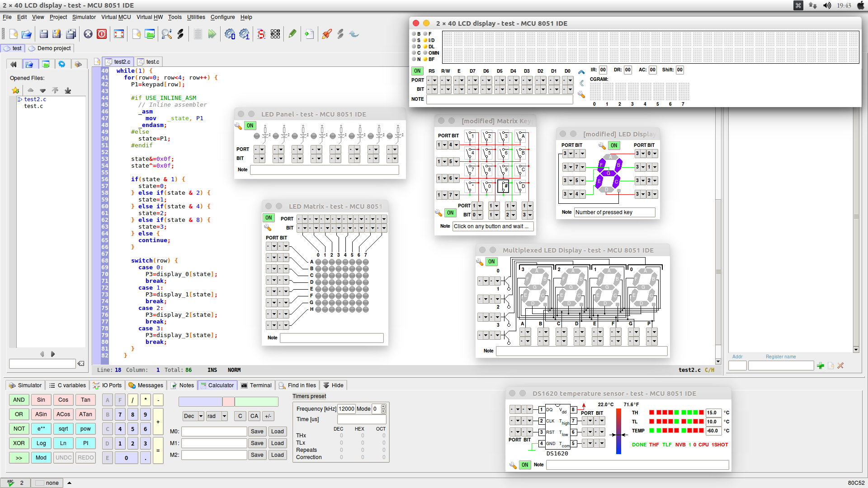Click the New file toolbar icon
The width and height of the screenshot is (868, 488).
[14, 34]
